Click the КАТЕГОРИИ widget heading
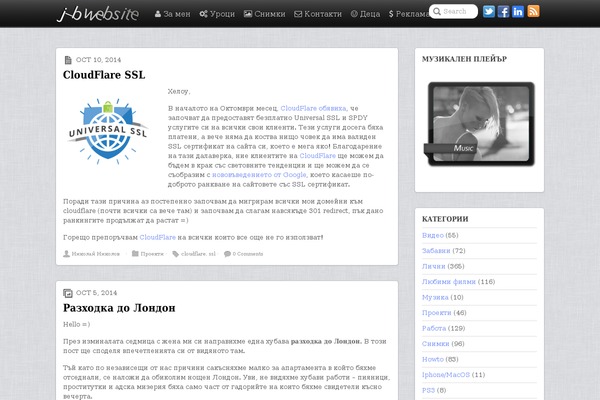 [x=445, y=219]
